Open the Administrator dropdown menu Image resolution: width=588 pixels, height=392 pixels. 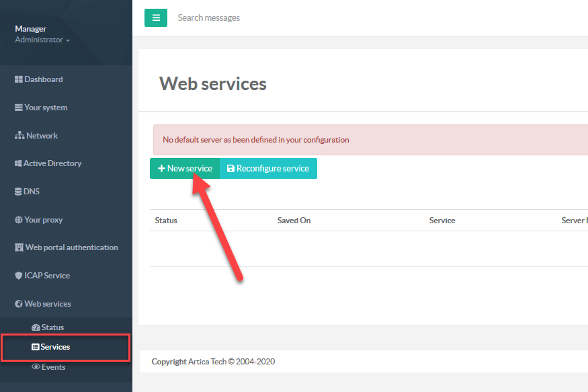[42, 40]
